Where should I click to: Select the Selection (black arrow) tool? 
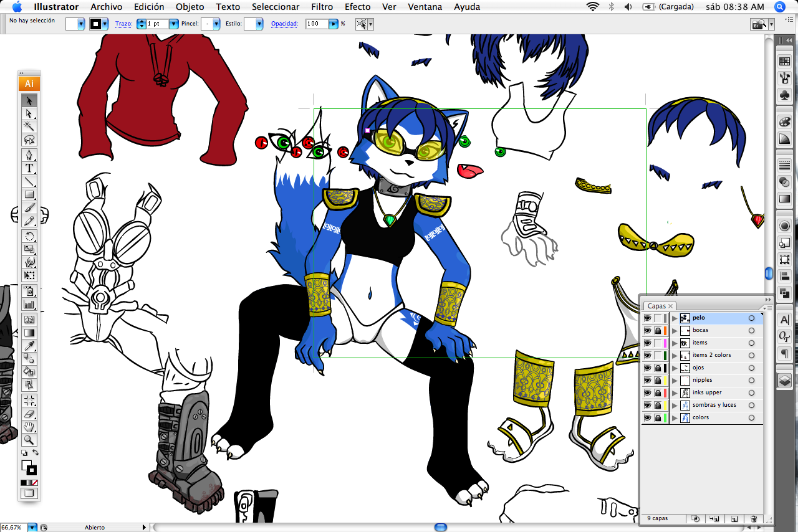(x=29, y=100)
